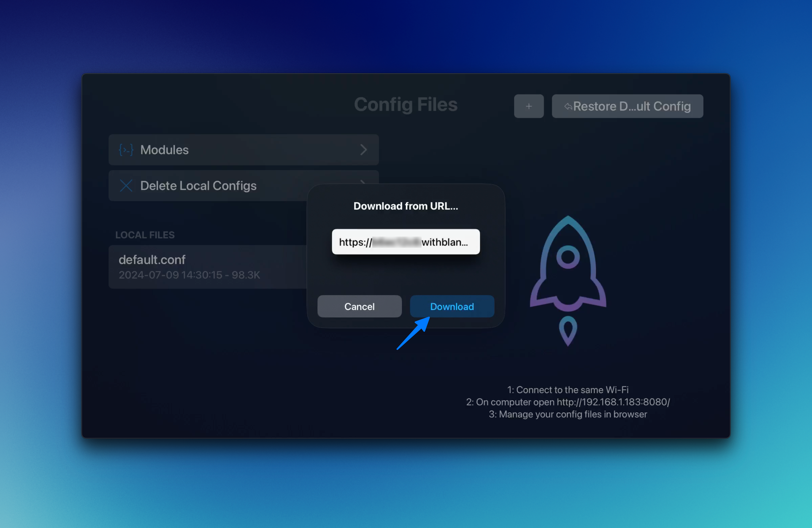Click the Shadowrocket rocket logo
Viewport: 812px width, 528px height.
[568, 264]
